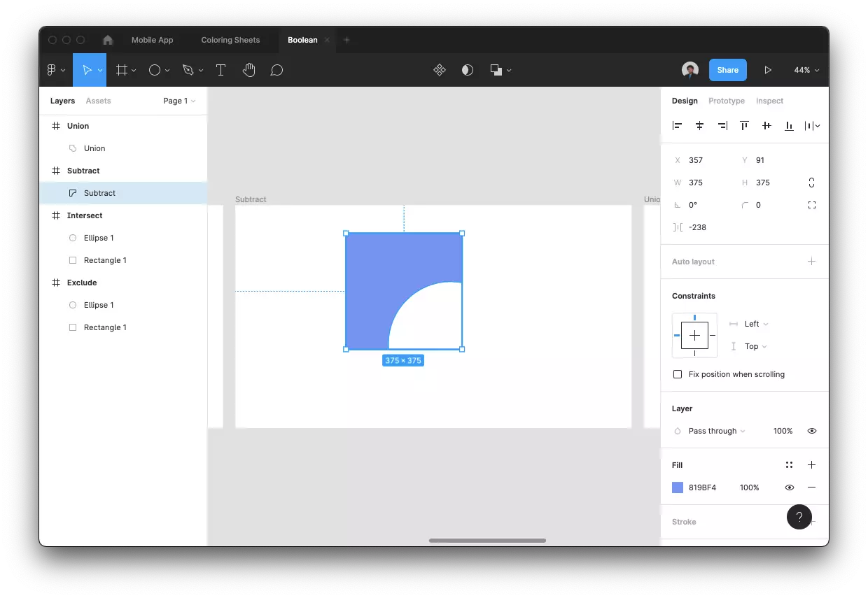Click the Mask icon in toolbar
The width and height of the screenshot is (868, 598).
pos(468,70)
